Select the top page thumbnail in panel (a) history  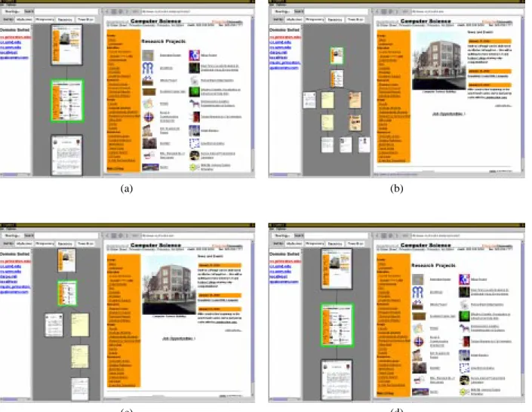click(66, 45)
